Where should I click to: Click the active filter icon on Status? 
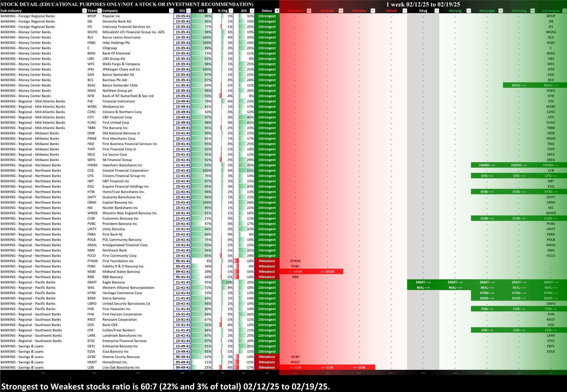pyautogui.click(x=277, y=11)
